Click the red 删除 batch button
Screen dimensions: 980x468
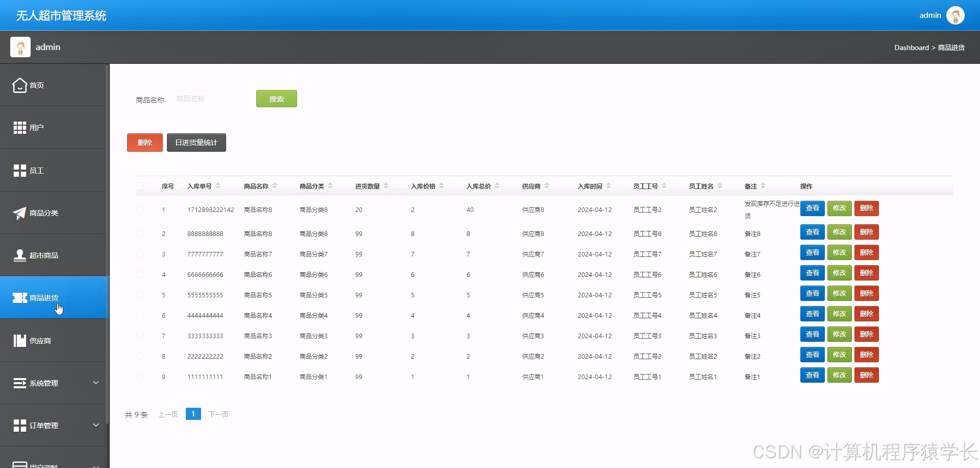coord(145,143)
